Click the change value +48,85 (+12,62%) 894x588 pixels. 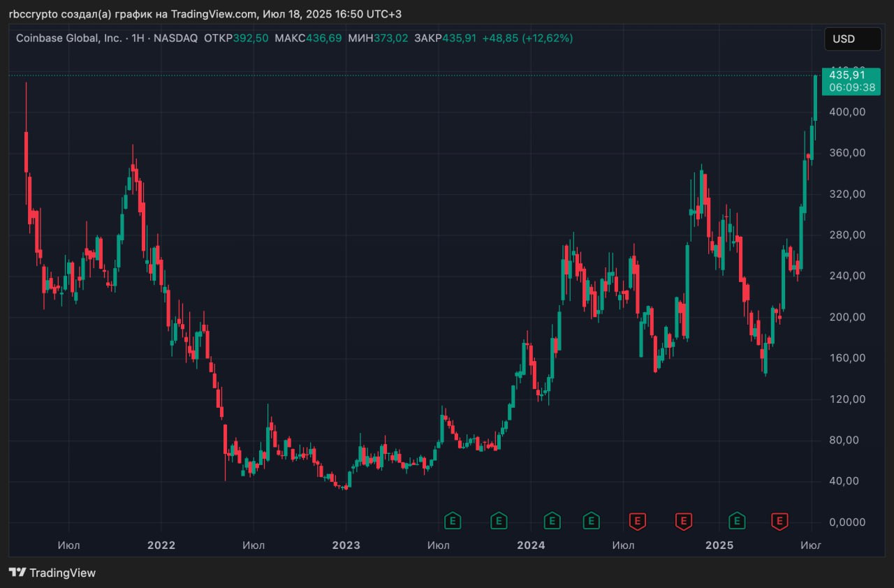click(528, 38)
